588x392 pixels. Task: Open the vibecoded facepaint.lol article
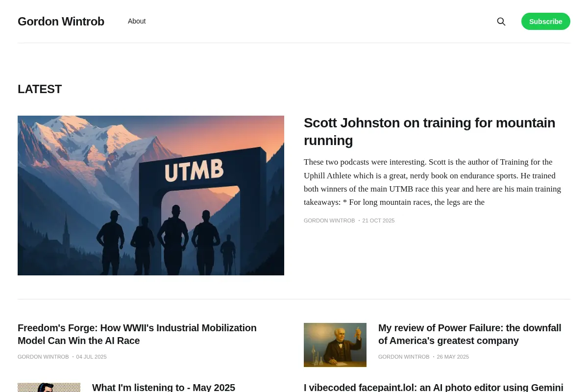pos(434,387)
